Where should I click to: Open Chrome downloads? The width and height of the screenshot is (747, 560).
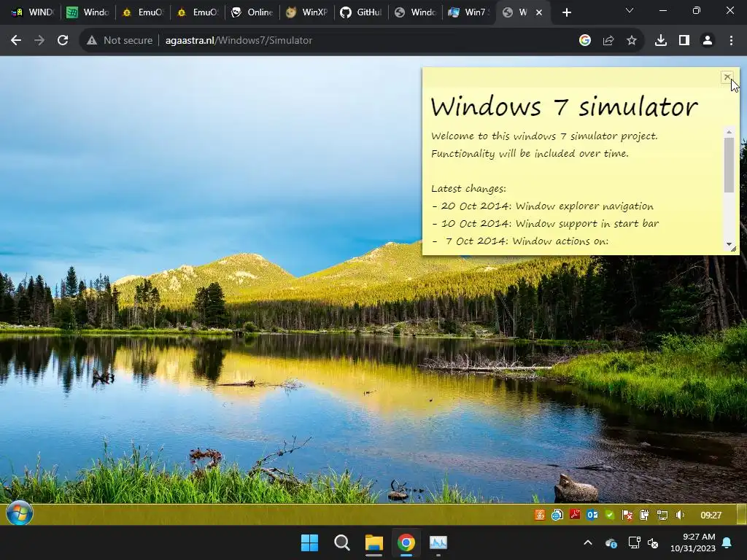click(x=661, y=41)
